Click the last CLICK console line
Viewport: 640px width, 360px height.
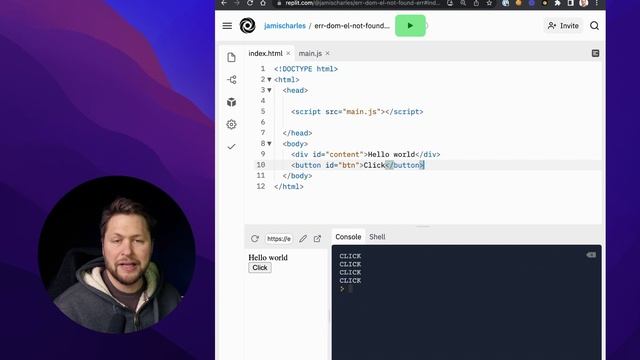click(350, 280)
